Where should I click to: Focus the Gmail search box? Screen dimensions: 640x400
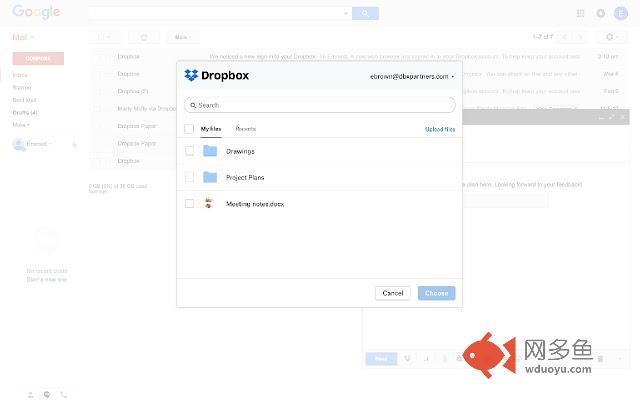click(x=219, y=13)
